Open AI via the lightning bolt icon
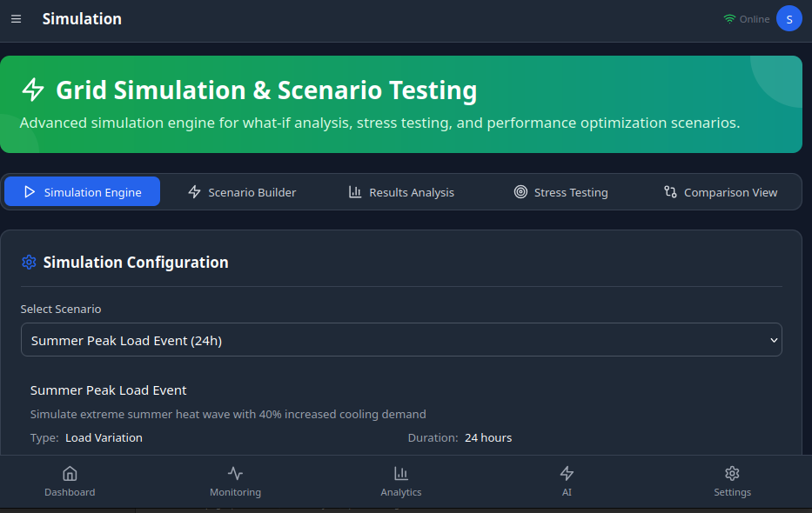 pyautogui.click(x=567, y=474)
